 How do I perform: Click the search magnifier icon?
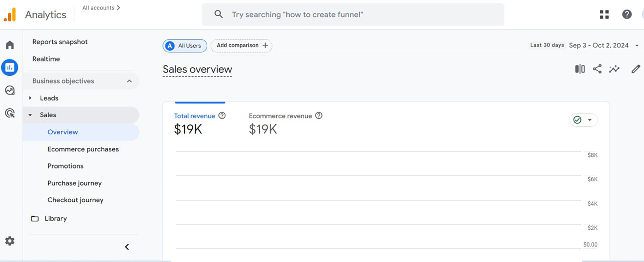click(x=218, y=14)
